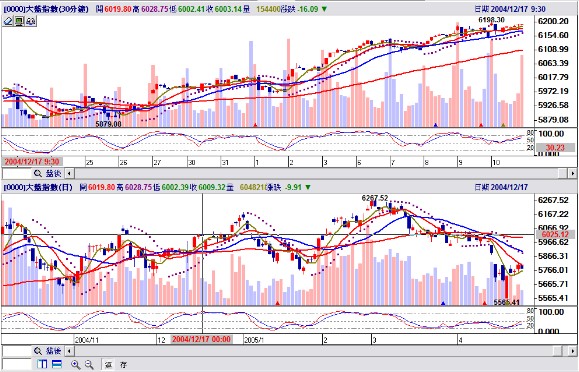Click the highlighted 2004/12/17 9:30 time axis label
This screenshot has height=372, width=579.
32,162
